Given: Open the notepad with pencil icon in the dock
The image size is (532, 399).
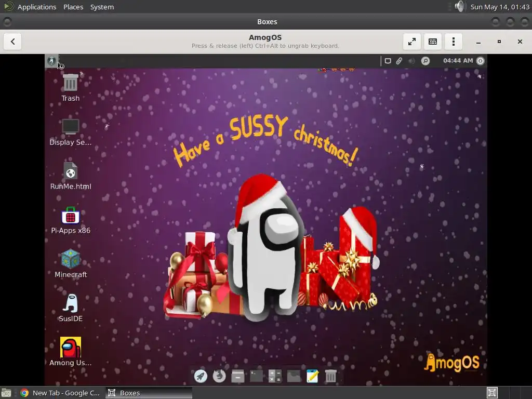Looking at the screenshot, I should [312, 376].
